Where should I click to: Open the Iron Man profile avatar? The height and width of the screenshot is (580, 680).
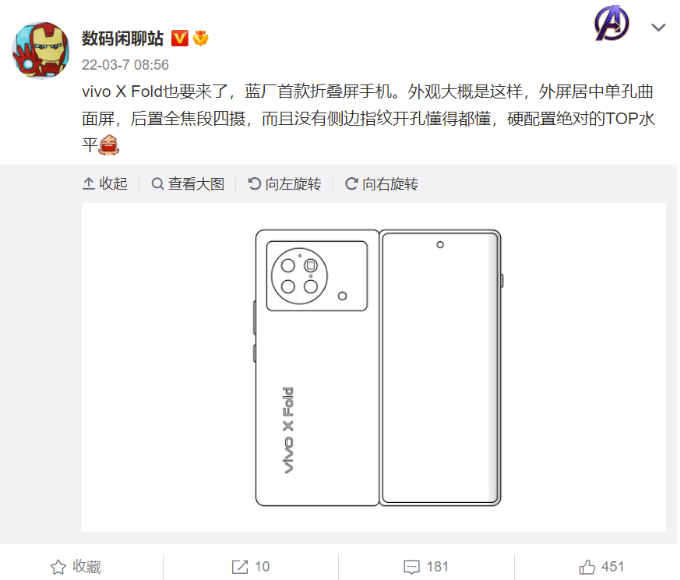pyautogui.click(x=41, y=50)
